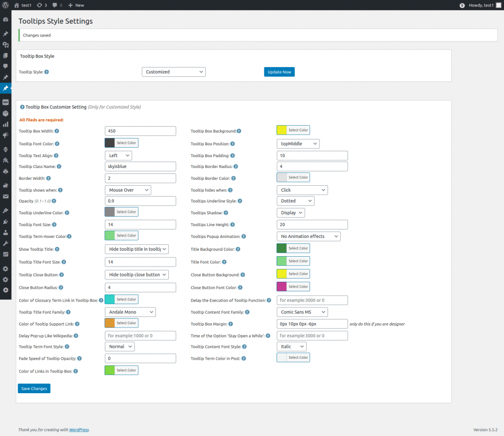Click help icon next to Tooltip Box Margin
The width and height of the screenshot is (504, 436).
[x=231, y=324]
